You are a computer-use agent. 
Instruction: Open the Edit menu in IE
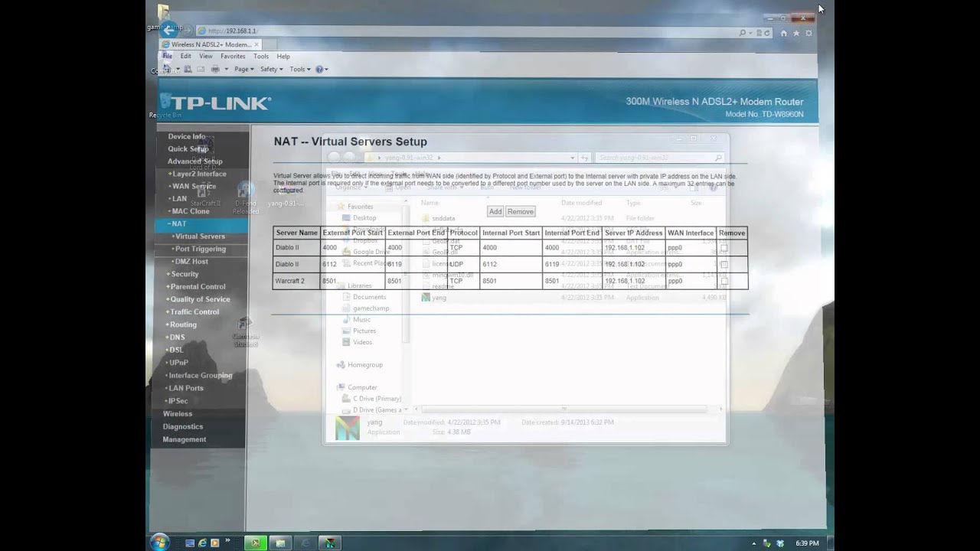pyautogui.click(x=185, y=56)
